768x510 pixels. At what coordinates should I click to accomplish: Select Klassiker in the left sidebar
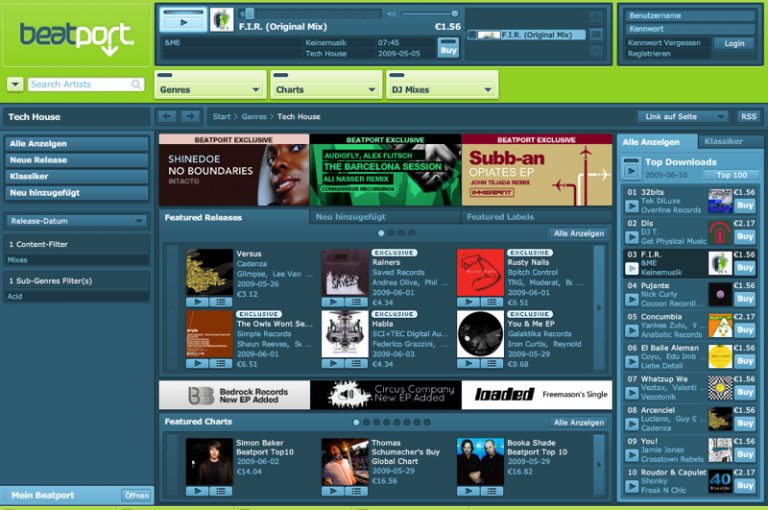tap(76, 176)
